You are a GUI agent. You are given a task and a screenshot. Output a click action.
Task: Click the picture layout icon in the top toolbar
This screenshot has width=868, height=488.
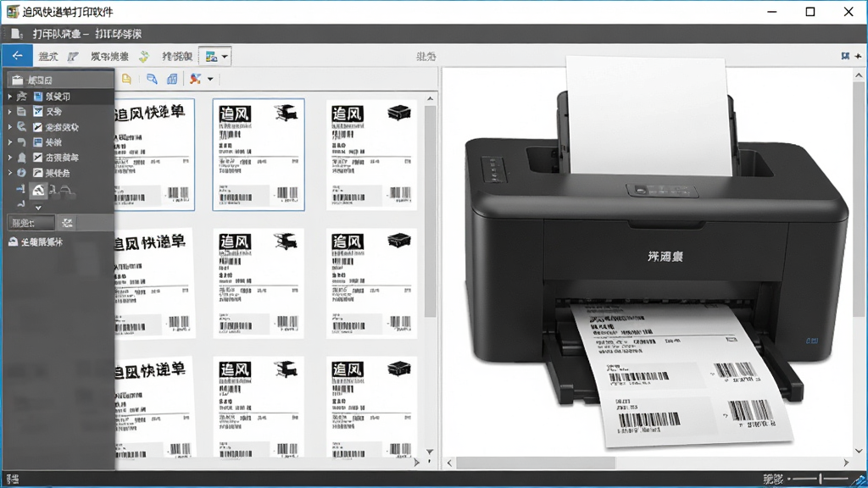[211, 57]
